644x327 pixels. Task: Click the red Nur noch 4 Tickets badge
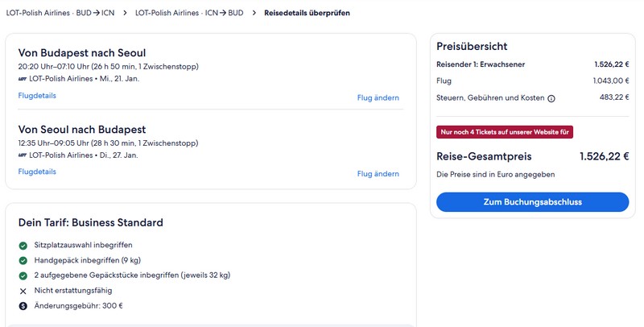click(x=505, y=131)
